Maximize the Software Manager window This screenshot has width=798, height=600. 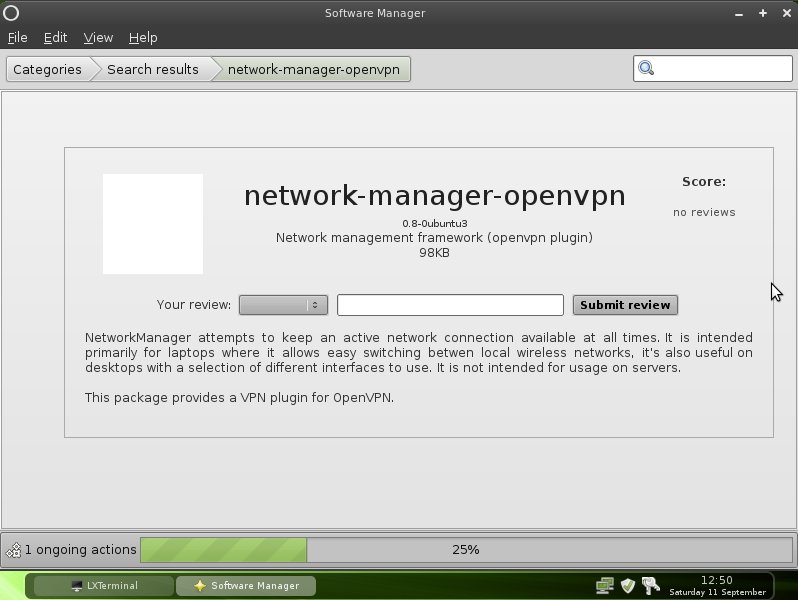[x=762, y=13]
